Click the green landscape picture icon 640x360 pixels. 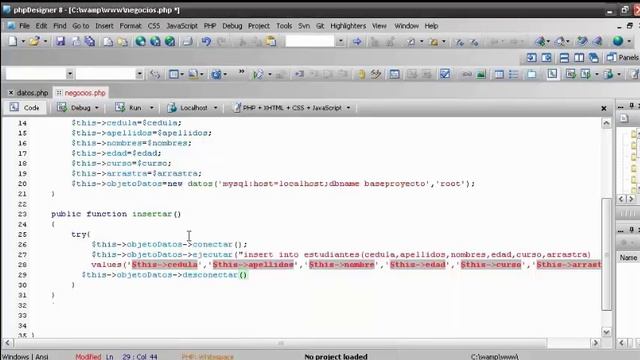coord(481,74)
